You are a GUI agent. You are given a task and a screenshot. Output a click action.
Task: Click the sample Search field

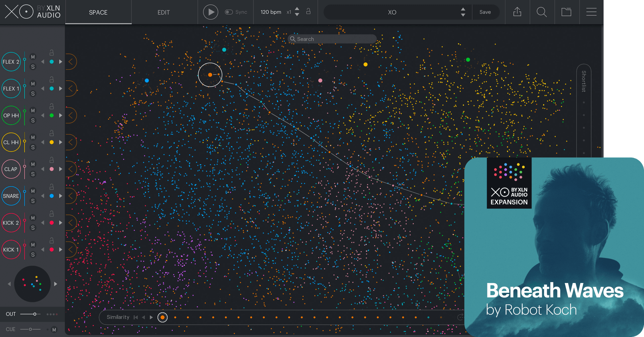(x=332, y=39)
